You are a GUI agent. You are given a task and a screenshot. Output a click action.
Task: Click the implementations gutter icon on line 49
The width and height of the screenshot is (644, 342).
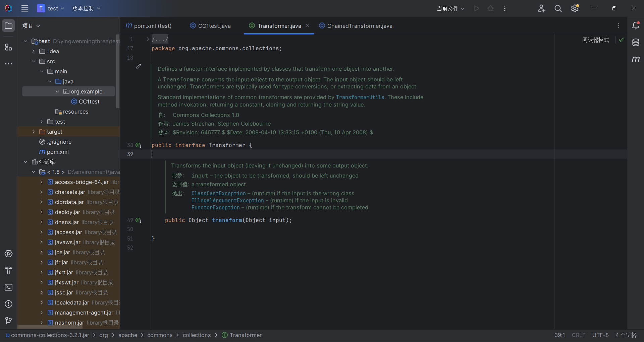coord(138,220)
